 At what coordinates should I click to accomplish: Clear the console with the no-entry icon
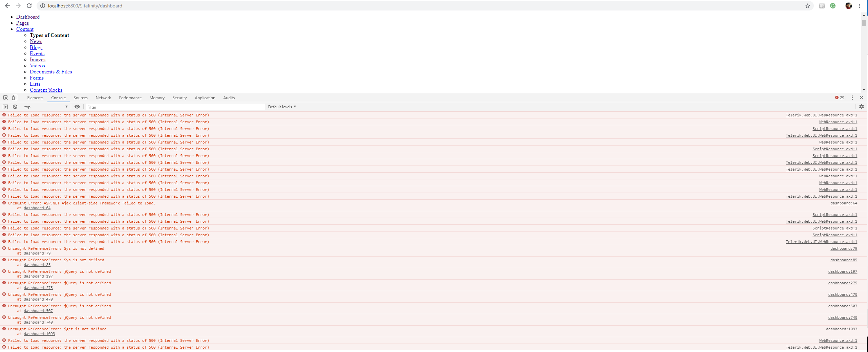click(15, 107)
